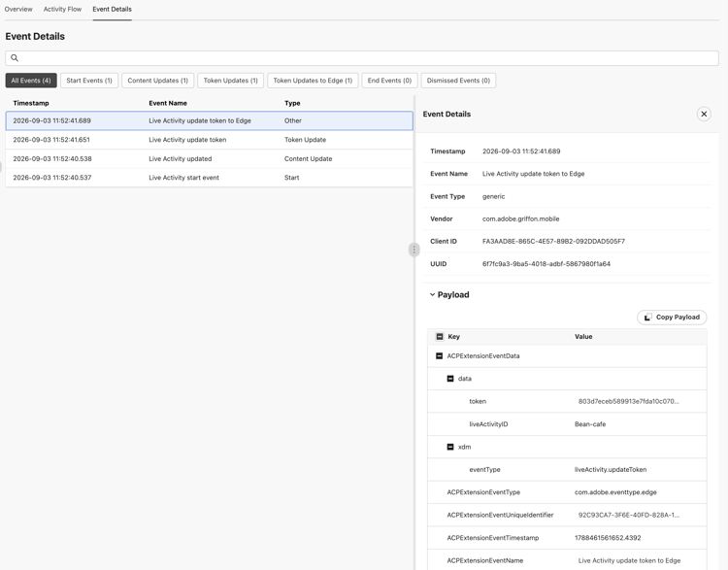Click the ACPExtensionEventType value com.adobe.eventtype.edge

(615, 492)
